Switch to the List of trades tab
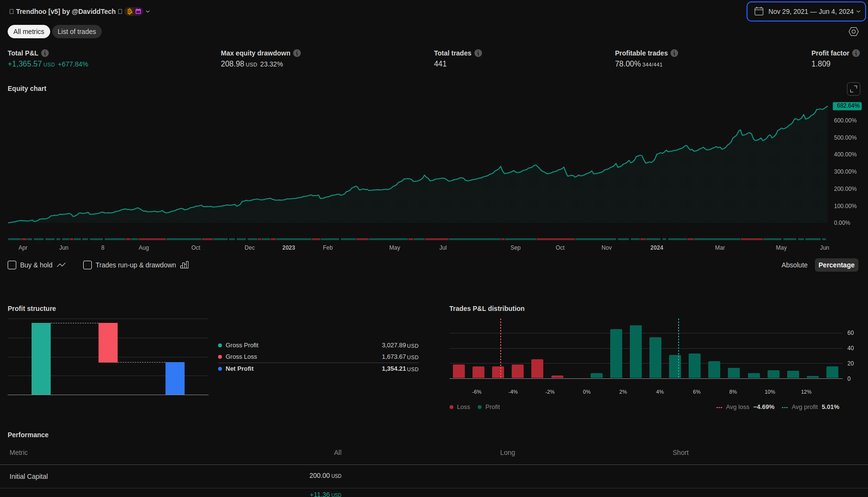The image size is (868, 497). pyautogui.click(x=77, y=32)
